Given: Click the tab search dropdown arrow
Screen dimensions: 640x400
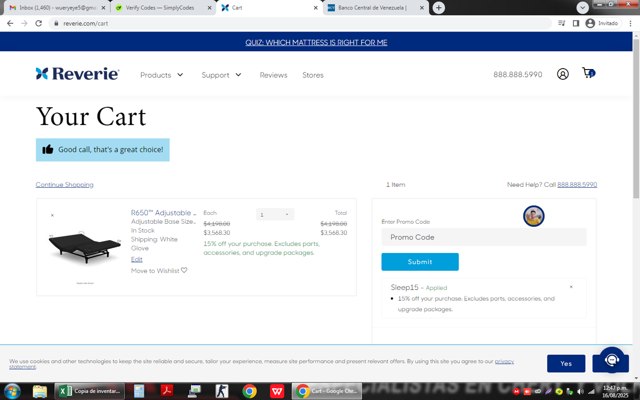Looking at the screenshot, I should coord(582,7).
